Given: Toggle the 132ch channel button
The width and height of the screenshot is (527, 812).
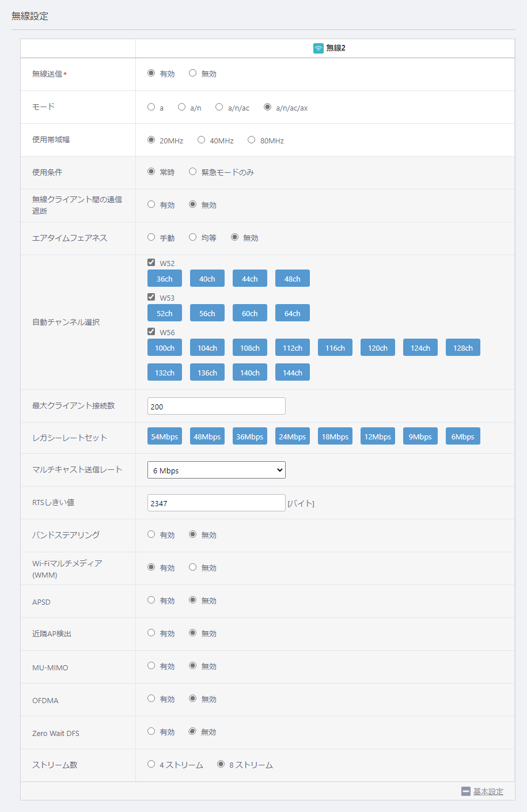Looking at the screenshot, I should (x=165, y=373).
